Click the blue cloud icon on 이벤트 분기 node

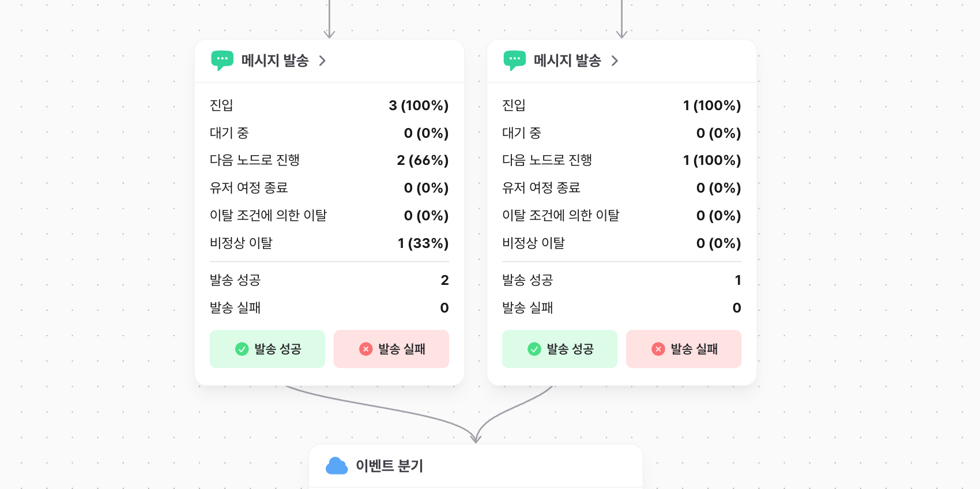click(337, 466)
